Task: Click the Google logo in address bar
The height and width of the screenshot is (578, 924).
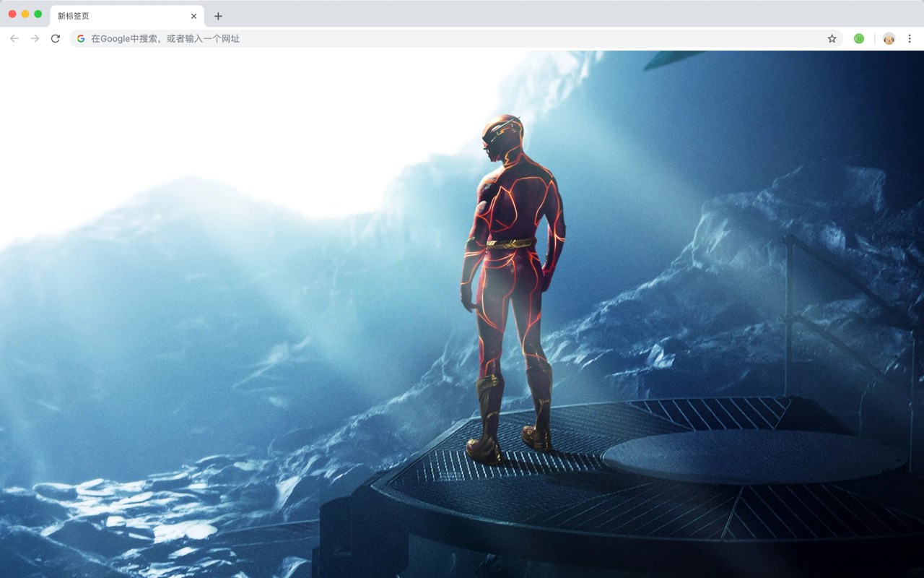Action: coord(81,38)
